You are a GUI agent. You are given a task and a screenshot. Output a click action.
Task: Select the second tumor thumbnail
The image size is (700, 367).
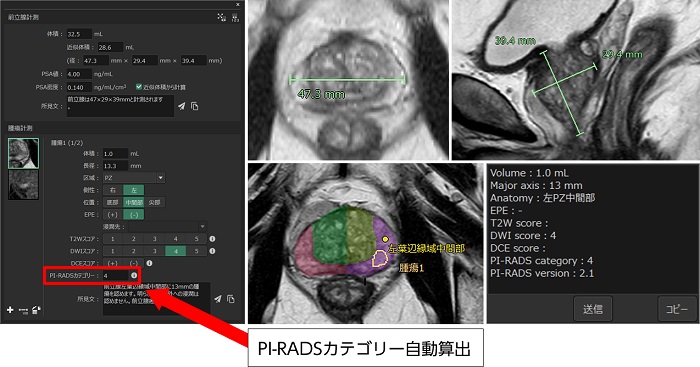[x=23, y=184]
